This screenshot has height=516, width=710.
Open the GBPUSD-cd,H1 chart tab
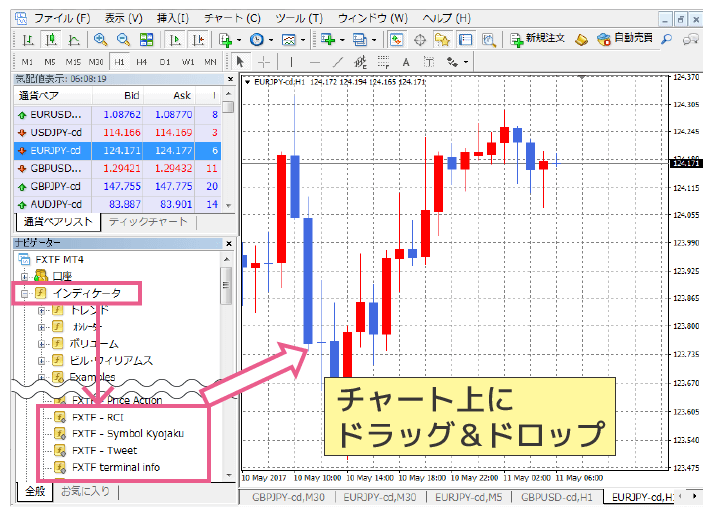[x=556, y=497]
